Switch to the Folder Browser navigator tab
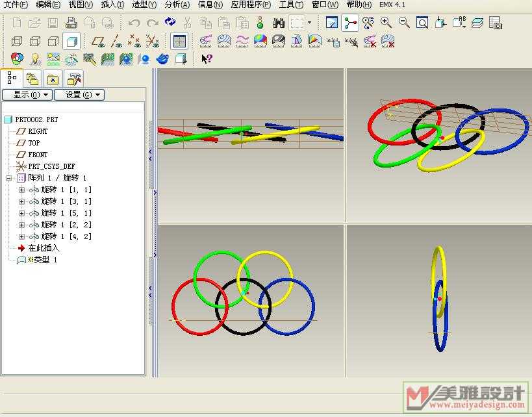 click(32, 79)
